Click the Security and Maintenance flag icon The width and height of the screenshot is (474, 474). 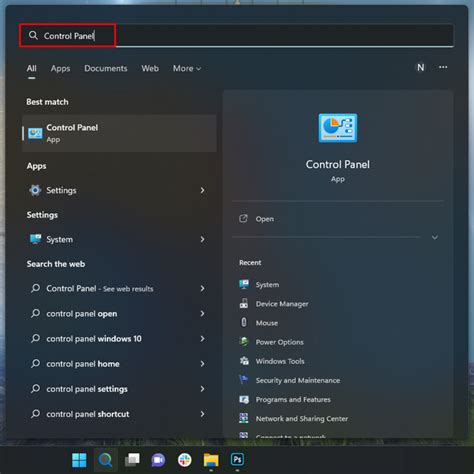(244, 380)
